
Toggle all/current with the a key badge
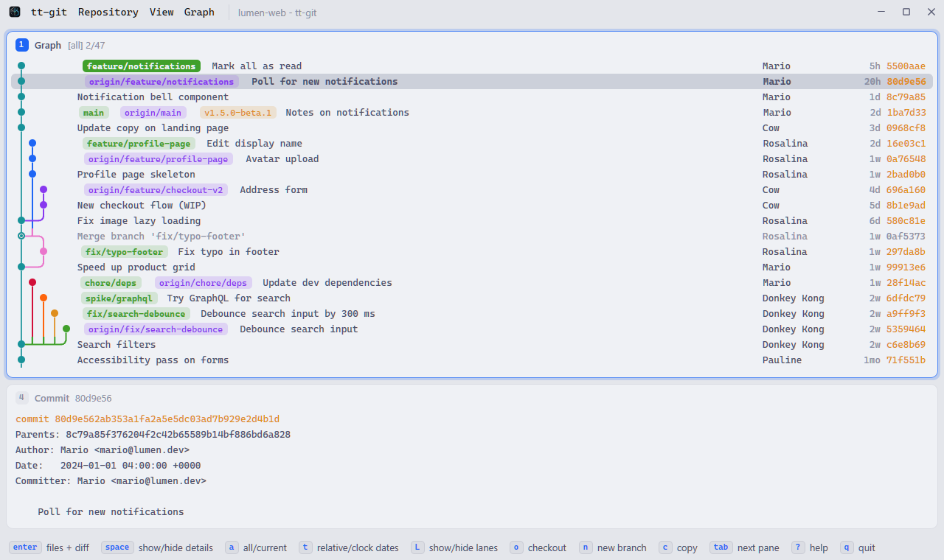[232, 547]
